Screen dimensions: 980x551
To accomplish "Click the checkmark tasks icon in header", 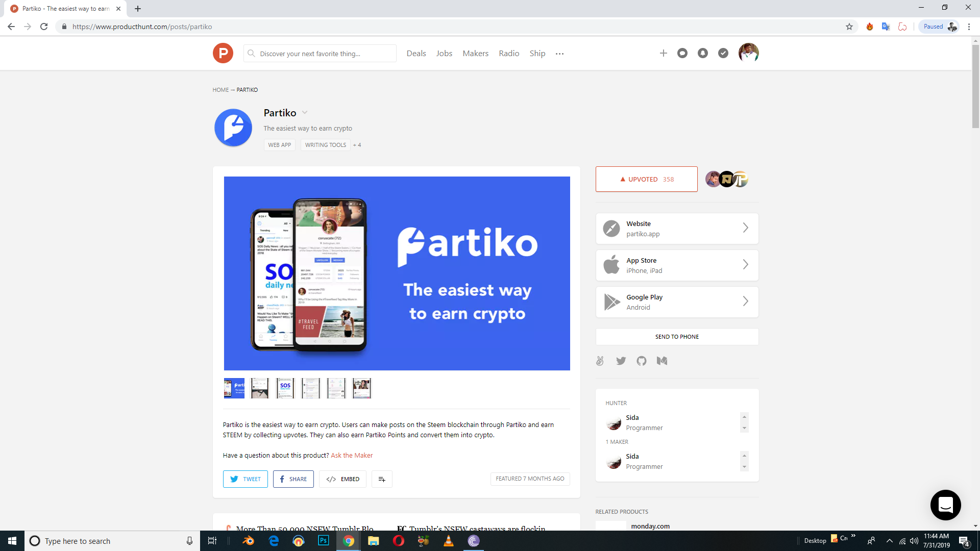I will click(x=723, y=53).
